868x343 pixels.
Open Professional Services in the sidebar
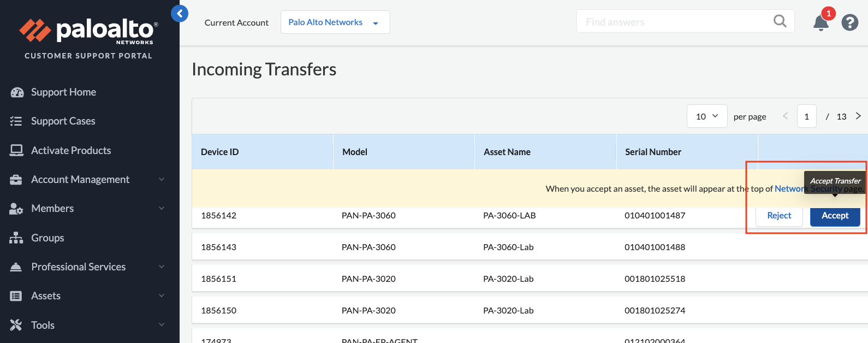coord(78,267)
